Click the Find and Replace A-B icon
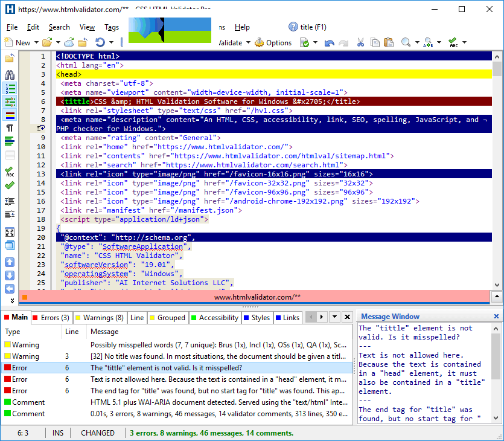Screen dimensions: 504x441 428,42
